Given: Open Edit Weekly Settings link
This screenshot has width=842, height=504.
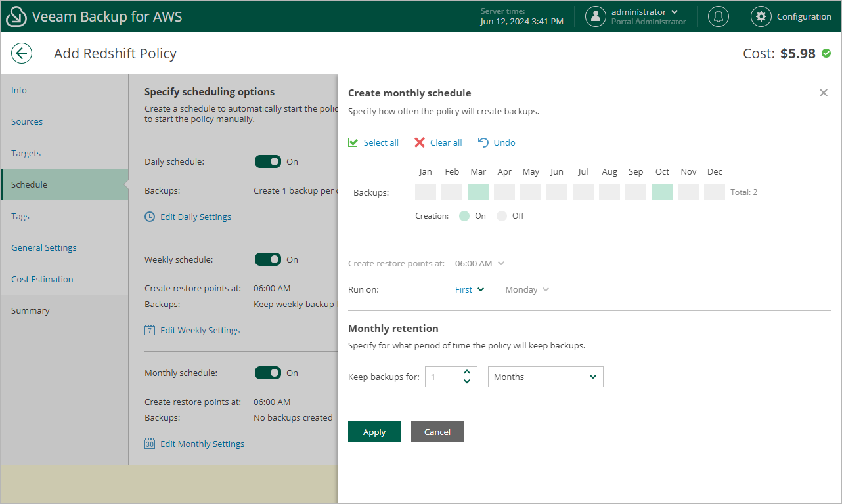Looking at the screenshot, I should (x=200, y=330).
